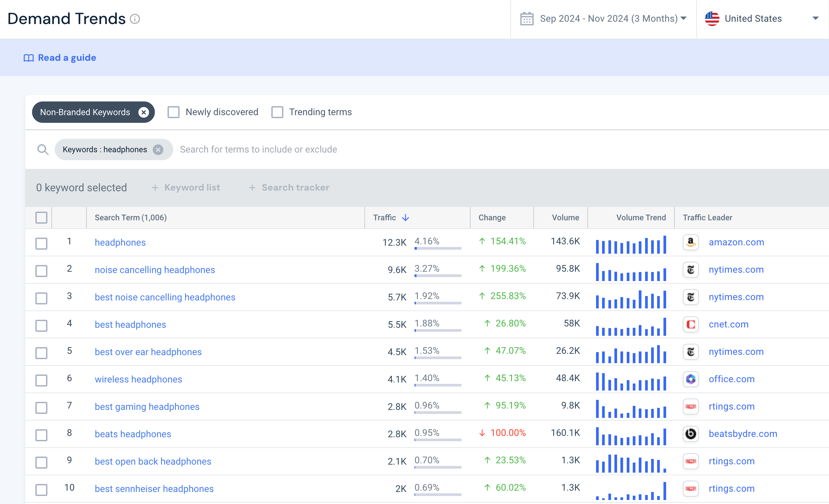Remove the Keywords: headphones search chip
This screenshot has height=504, width=829.
(158, 150)
